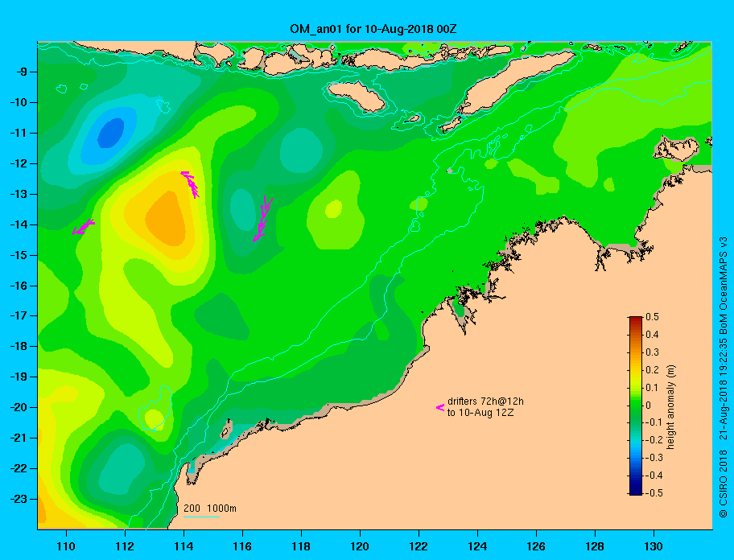Click the 0.5 tick label on the color bar
Screen dimensions: 734x560
(x=652, y=317)
